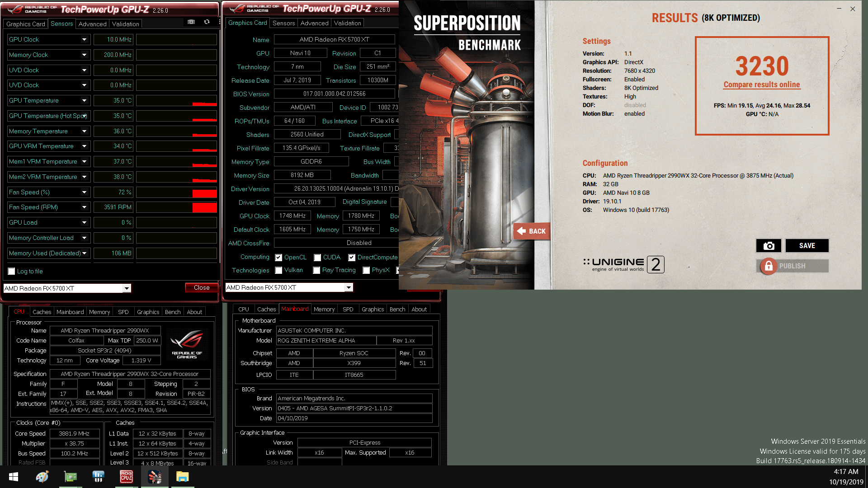Click the 3230 benchmark score
The width and height of the screenshot is (868, 488).
click(762, 66)
